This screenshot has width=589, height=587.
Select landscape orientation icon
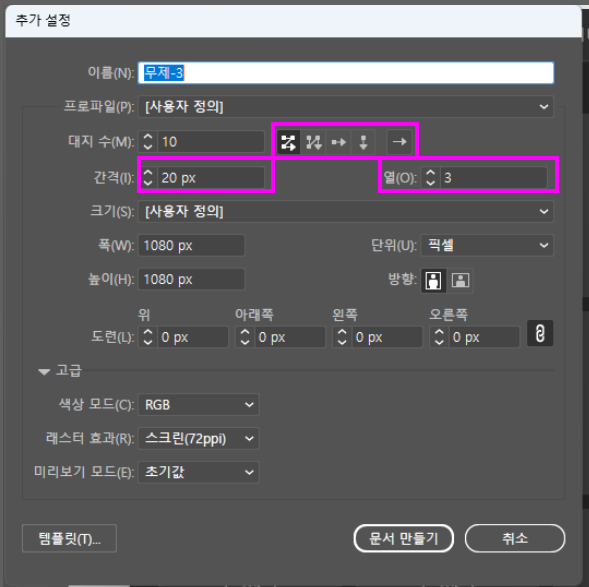point(460,280)
